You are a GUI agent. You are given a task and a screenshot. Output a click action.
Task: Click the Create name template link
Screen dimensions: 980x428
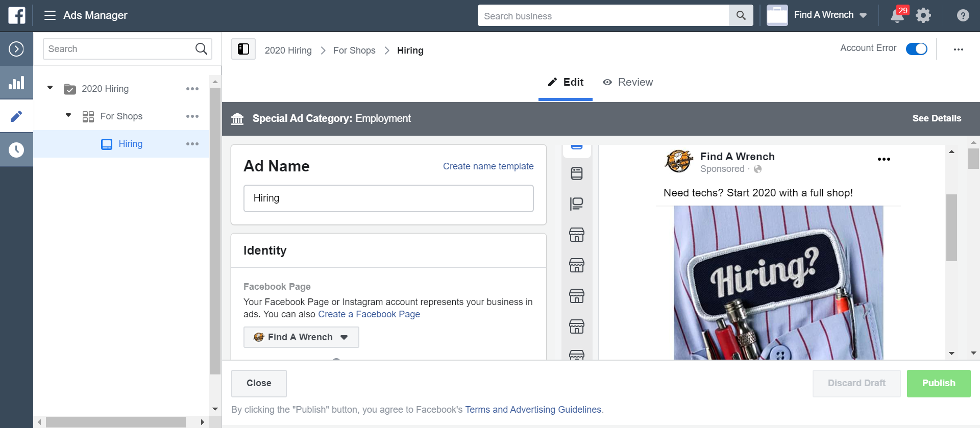click(488, 166)
